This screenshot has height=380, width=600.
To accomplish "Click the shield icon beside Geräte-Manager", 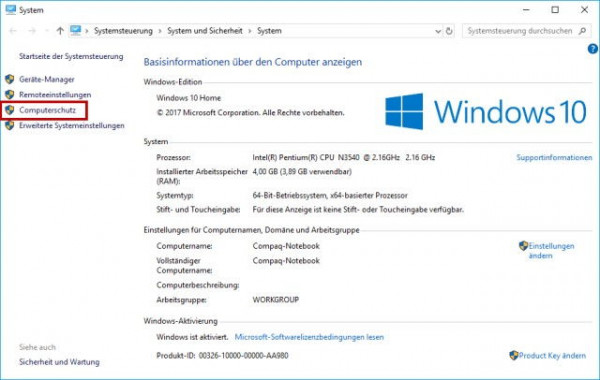I will pos(10,79).
